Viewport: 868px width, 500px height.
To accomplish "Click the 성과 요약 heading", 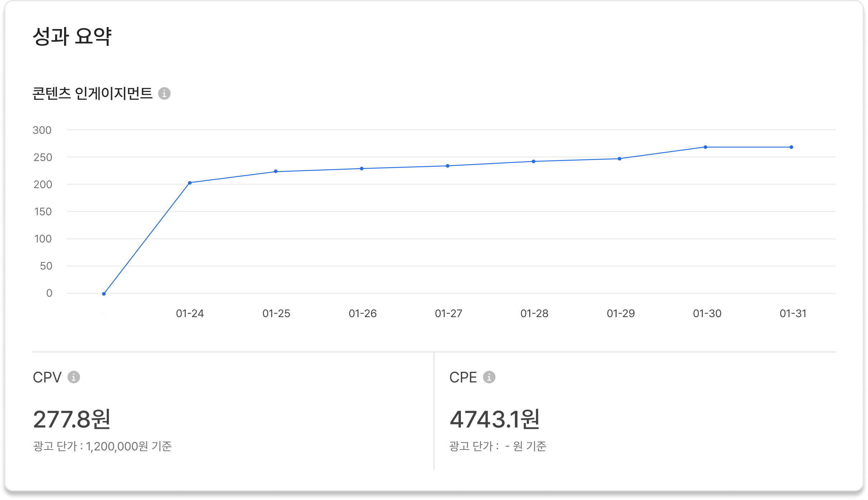I will click(x=72, y=37).
